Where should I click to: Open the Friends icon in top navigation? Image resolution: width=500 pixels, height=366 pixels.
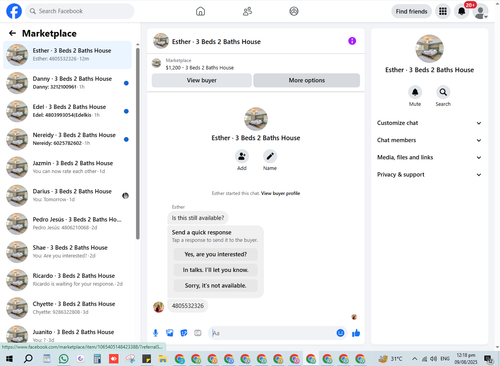click(x=247, y=11)
